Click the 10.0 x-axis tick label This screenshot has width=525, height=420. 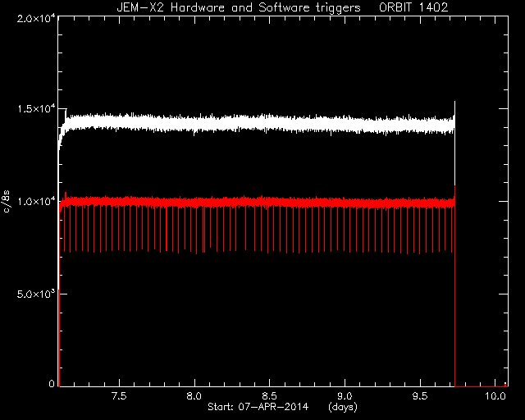(x=495, y=396)
